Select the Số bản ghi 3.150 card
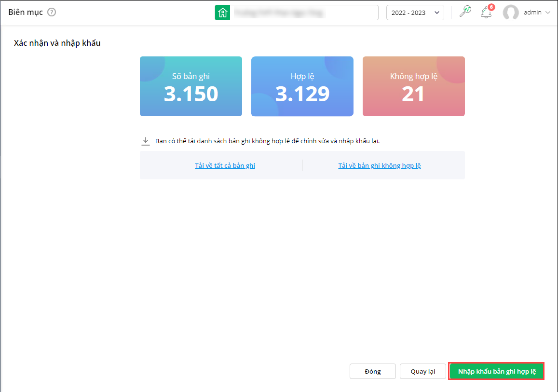 coord(191,86)
